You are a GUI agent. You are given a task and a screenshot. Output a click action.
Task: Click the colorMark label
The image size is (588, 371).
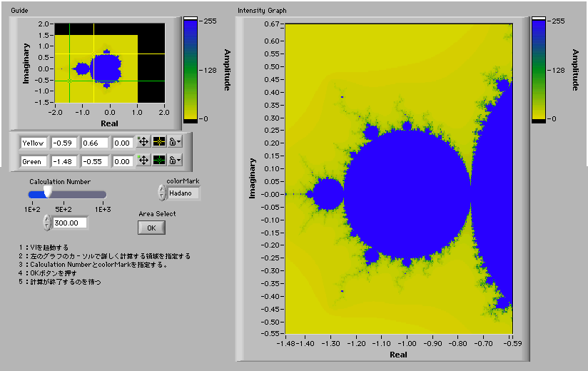tap(183, 181)
